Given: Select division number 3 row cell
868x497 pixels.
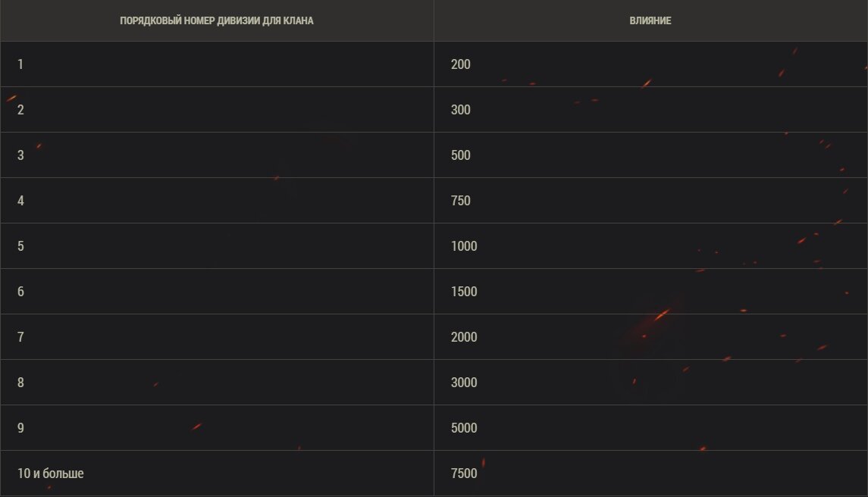Looking at the screenshot, I should click(x=217, y=155).
